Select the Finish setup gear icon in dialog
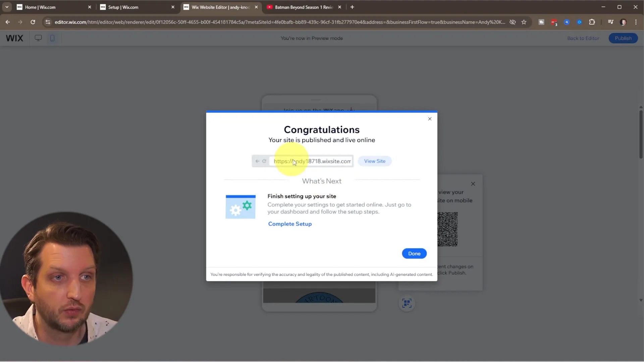This screenshot has width=644, height=362. pos(240,206)
